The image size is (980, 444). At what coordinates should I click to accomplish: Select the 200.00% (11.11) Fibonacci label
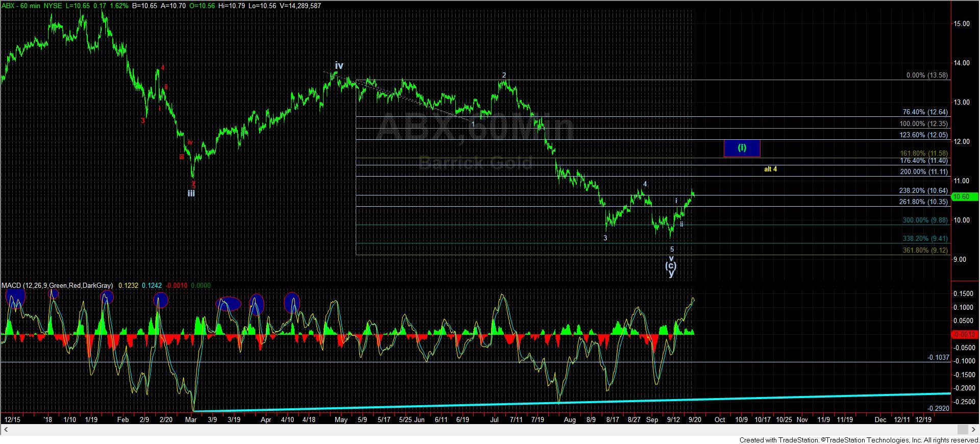[x=923, y=171]
